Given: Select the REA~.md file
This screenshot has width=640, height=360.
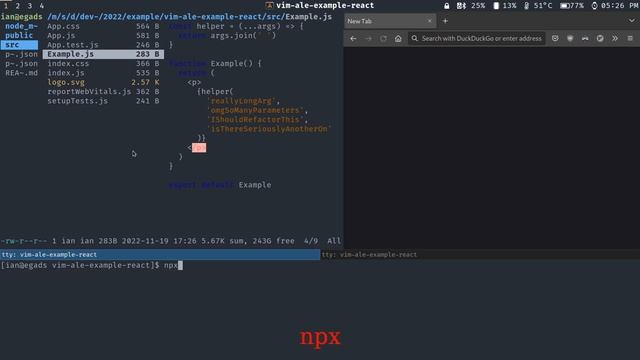Looking at the screenshot, I should tap(21, 73).
